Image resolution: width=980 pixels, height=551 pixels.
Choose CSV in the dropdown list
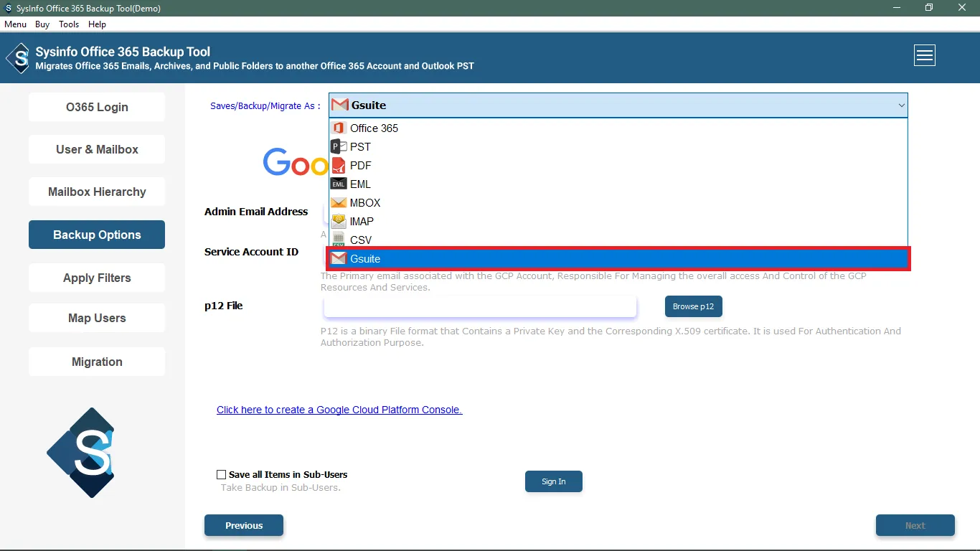(x=618, y=240)
